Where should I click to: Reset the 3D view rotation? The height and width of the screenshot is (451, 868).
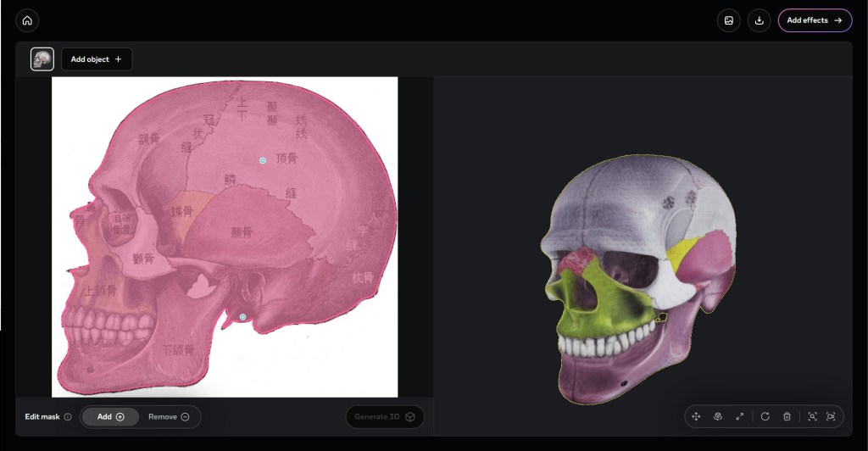(x=765, y=416)
